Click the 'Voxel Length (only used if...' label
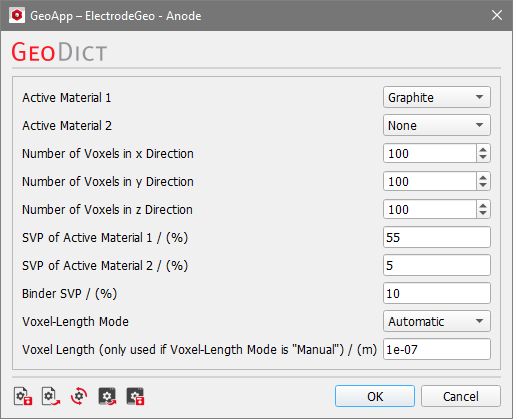 pos(199,350)
